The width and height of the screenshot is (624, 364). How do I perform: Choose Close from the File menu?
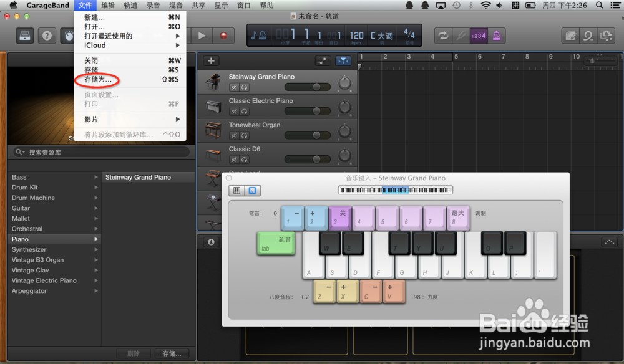(x=130, y=60)
